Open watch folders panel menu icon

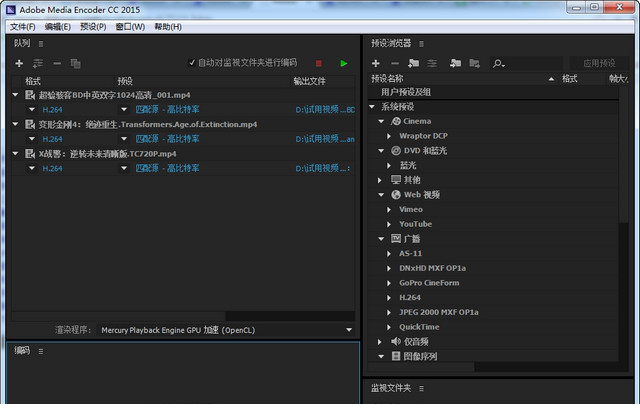point(422,389)
